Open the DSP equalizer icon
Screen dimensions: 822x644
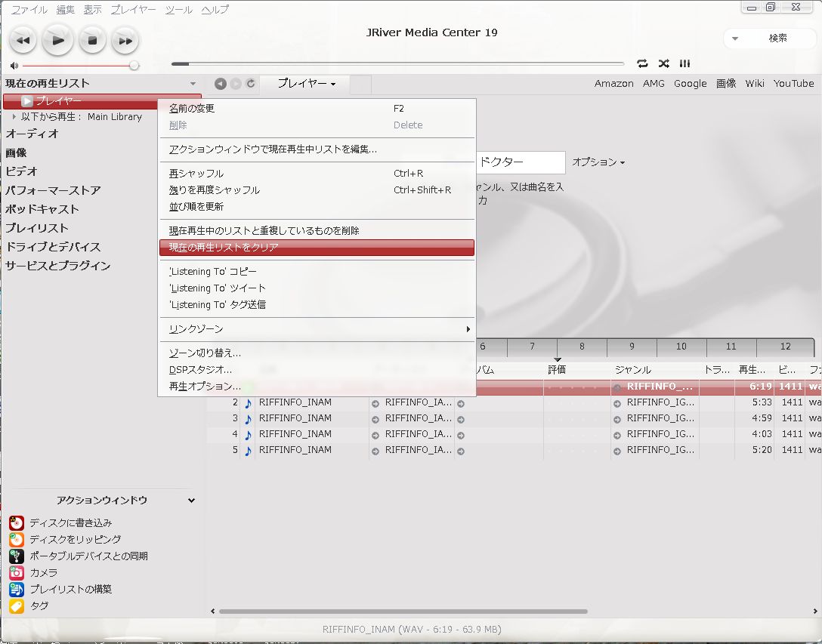[x=684, y=63]
